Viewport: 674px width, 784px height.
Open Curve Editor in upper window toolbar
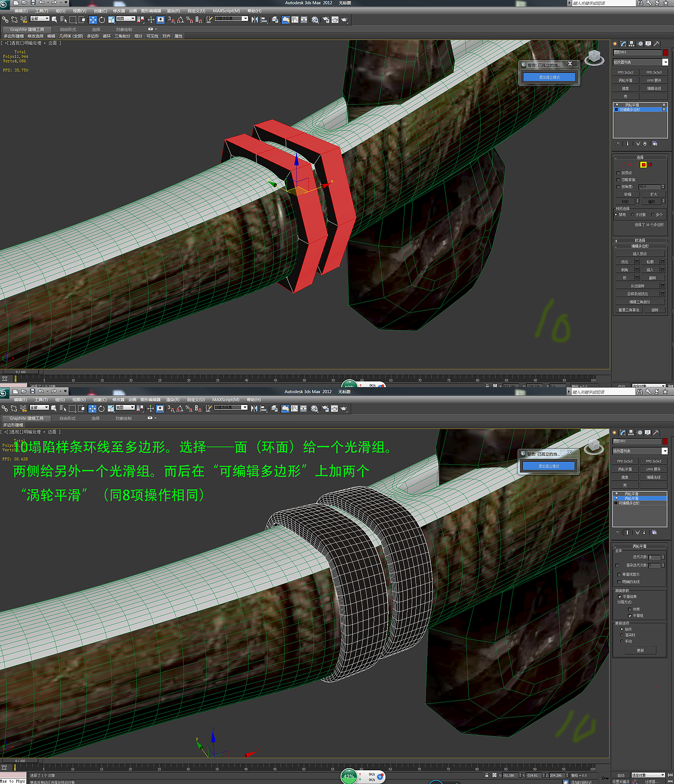point(295,19)
